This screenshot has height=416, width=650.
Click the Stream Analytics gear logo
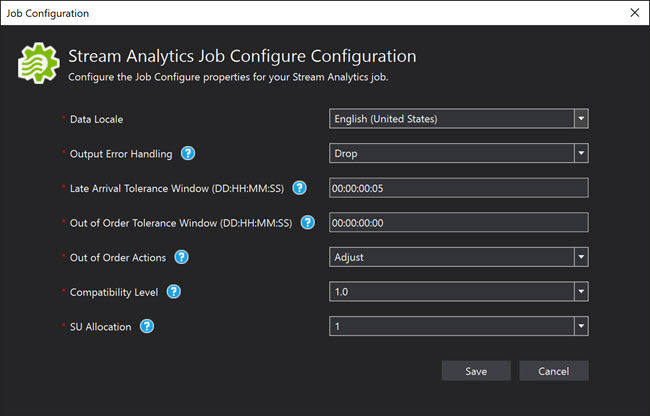(39, 63)
